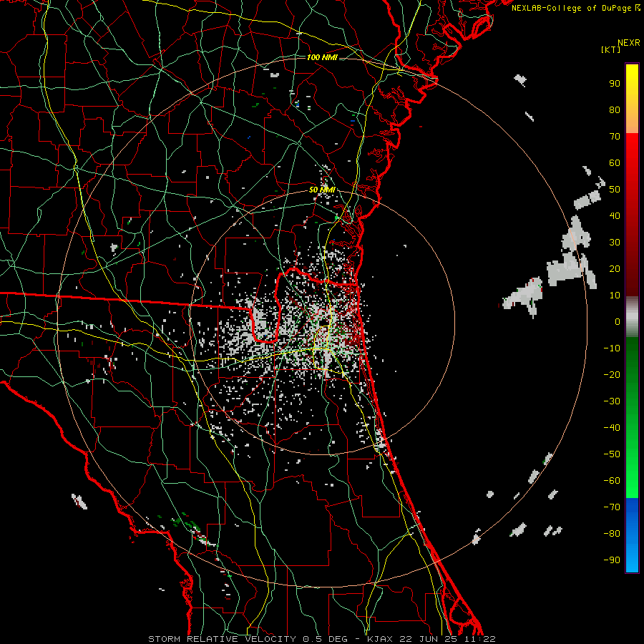This screenshot has width=644, height=644.
Task: Click the blue bottom segment of color bar
Action: 632,535
